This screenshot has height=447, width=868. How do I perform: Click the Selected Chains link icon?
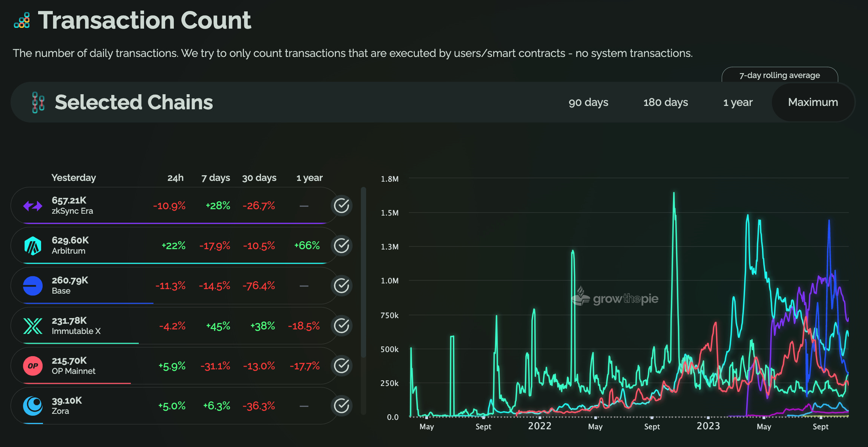coord(38,102)
